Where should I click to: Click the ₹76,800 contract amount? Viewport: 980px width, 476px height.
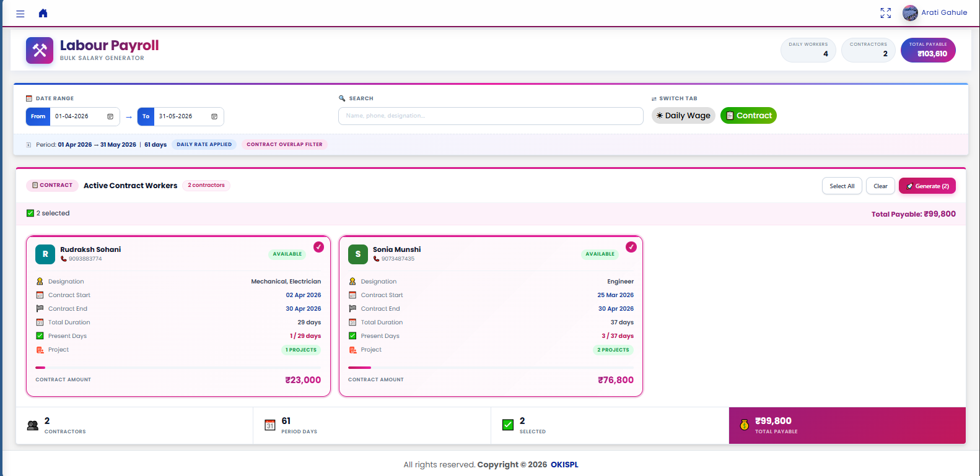pyautogui.click(x=616, y=380)
